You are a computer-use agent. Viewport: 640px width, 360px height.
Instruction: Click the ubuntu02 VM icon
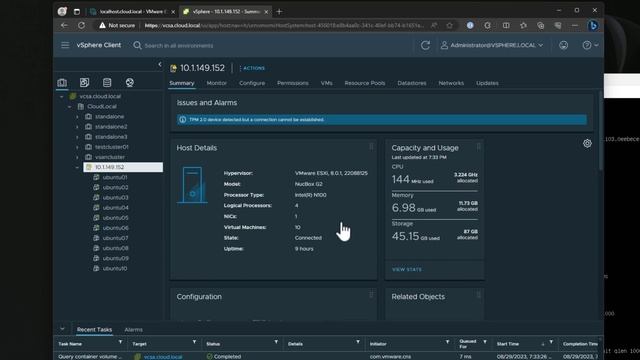96,187
